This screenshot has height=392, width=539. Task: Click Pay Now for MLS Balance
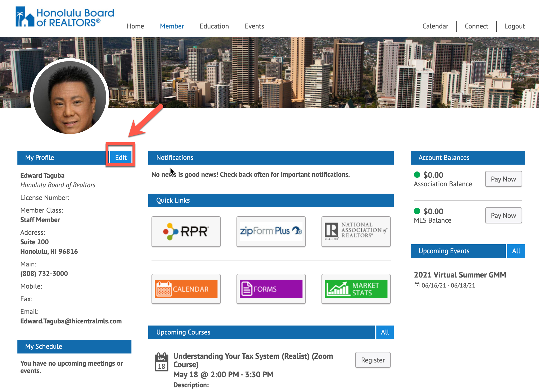pos(503,216)
